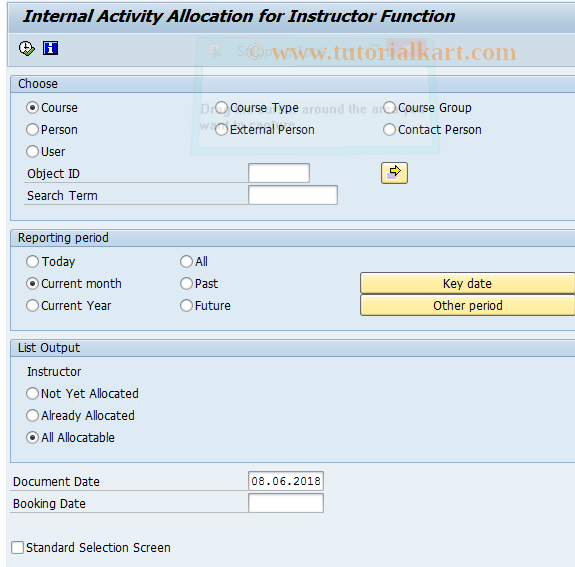This screenshot has height=567, width=575.
Task: Set reporting period to Today
Action: pos(32,262)
